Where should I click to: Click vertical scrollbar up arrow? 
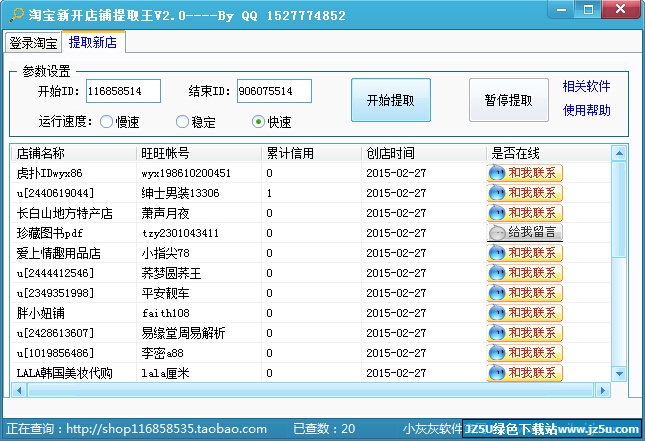point(619,153)
